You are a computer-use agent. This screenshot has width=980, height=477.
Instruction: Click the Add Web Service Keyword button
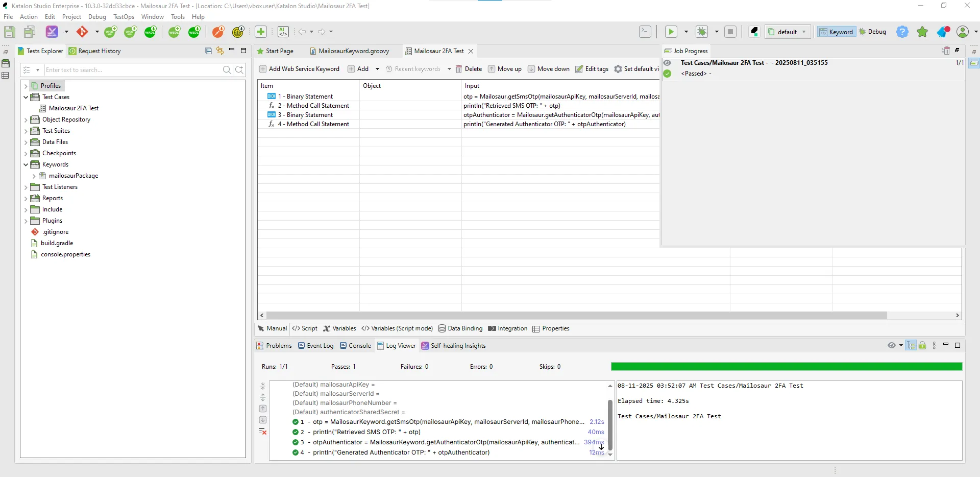point(300,69)
